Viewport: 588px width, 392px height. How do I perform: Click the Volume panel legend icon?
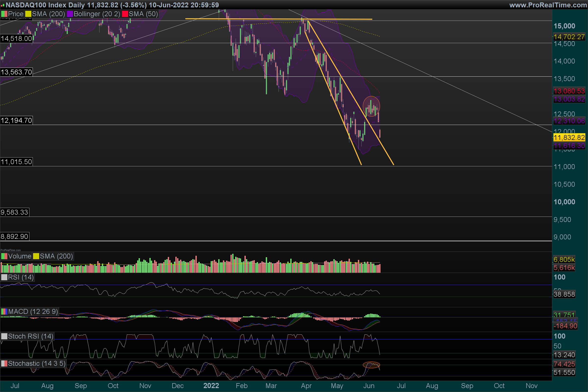click(x=4, y=256)
